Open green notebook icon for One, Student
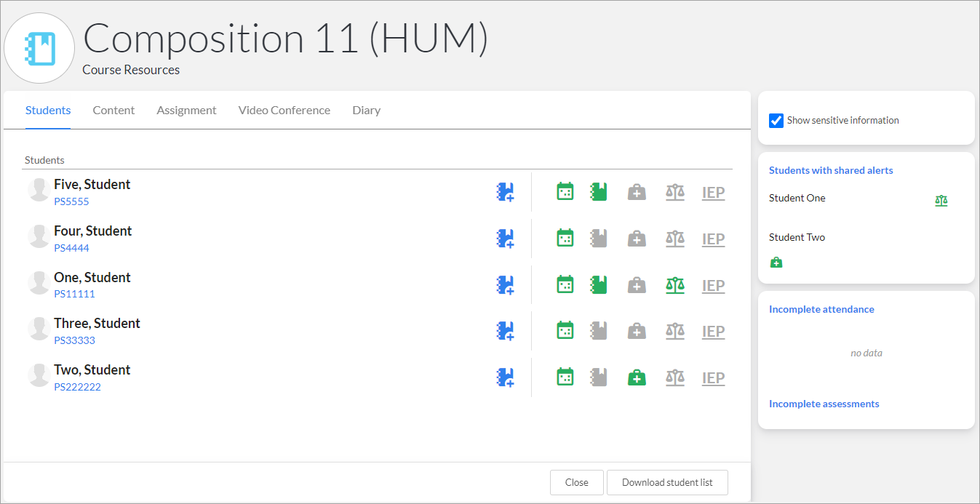980x504 pixels. [x=599, y=284]
